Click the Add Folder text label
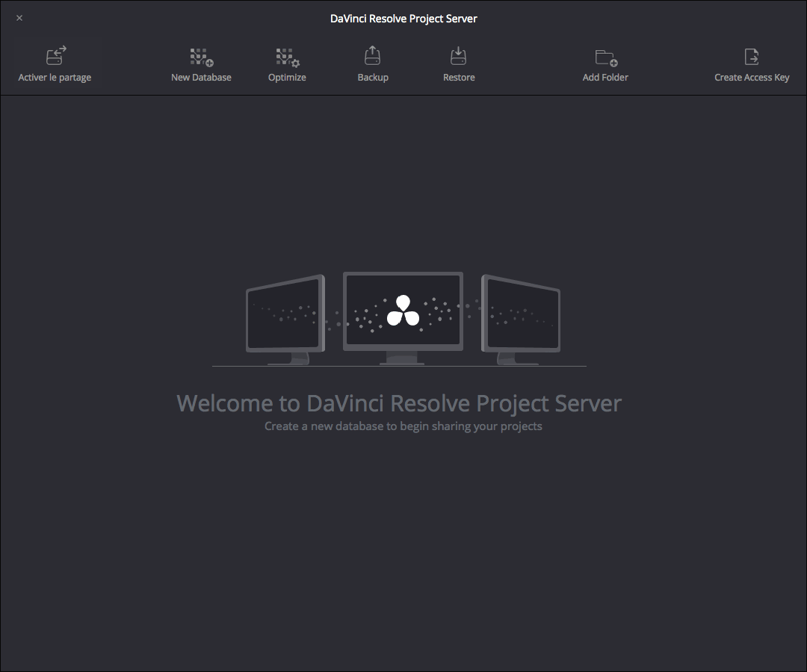The height and width of the screenshot is (672, 807). pos(605,78)
